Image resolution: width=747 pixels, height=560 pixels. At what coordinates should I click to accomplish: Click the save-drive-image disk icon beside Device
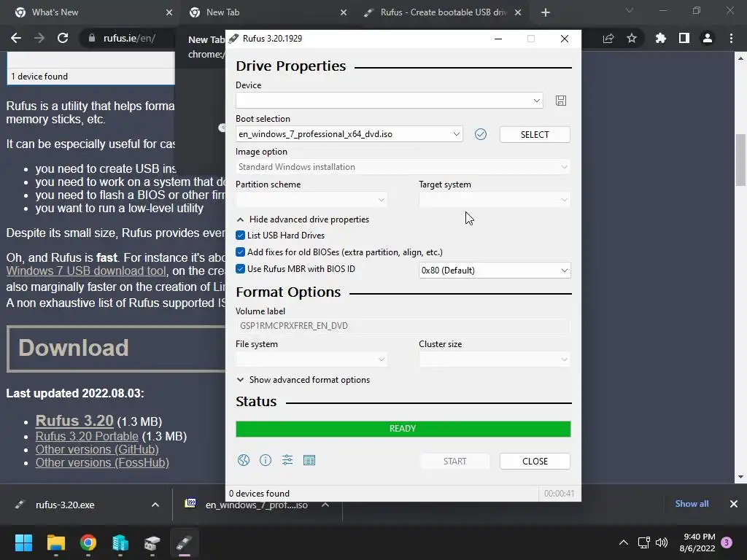561,101
